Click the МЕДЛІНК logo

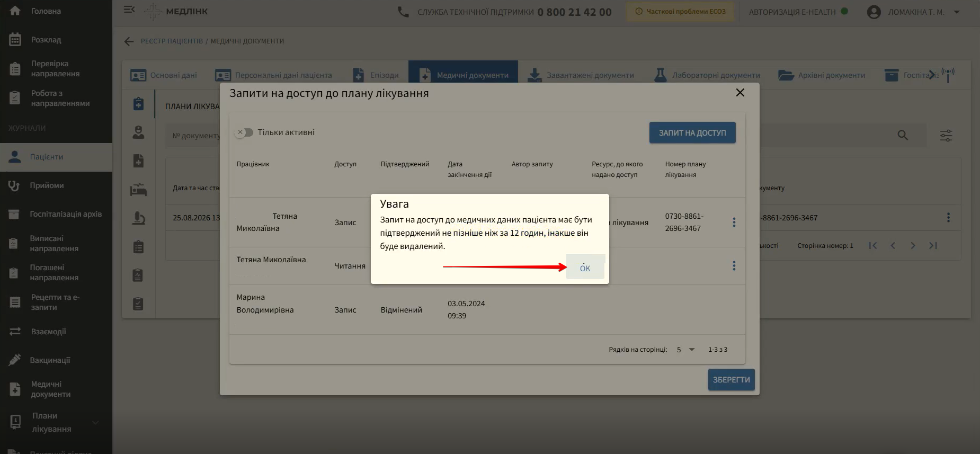[x=176, y=12]
